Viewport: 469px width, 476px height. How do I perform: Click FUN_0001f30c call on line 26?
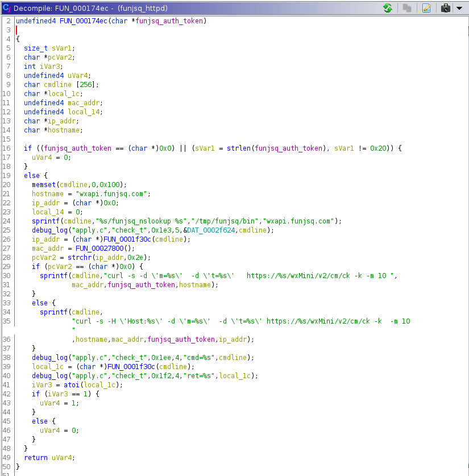click(127, 239)
